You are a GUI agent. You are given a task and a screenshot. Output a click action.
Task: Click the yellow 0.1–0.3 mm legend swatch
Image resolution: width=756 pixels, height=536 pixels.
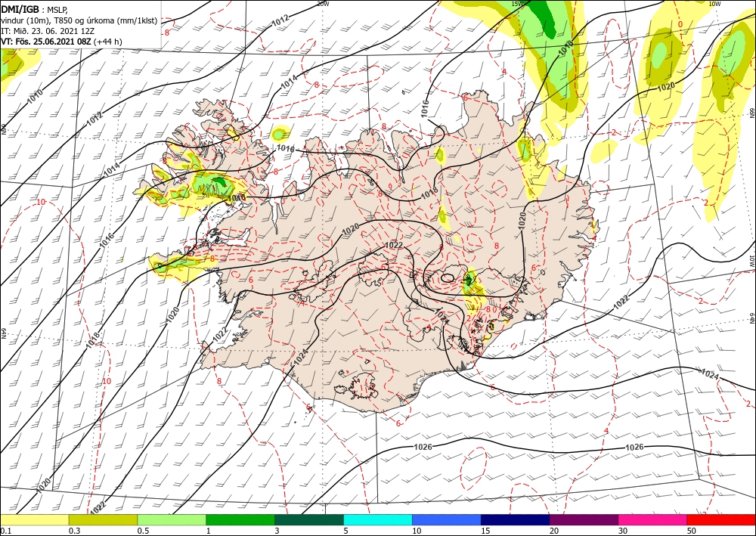tap(34, 519)
